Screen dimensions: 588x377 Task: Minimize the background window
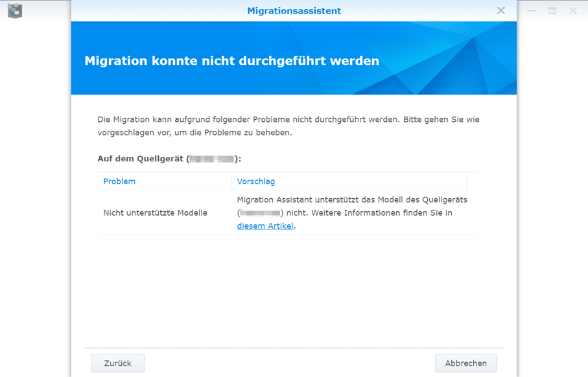[x=531, y=11]
